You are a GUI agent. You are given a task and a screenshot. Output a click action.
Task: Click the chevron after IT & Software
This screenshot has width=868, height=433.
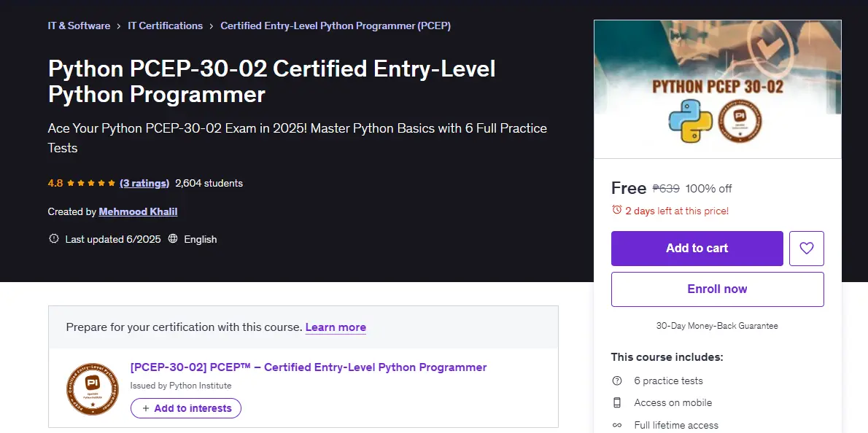pos(119,26)
